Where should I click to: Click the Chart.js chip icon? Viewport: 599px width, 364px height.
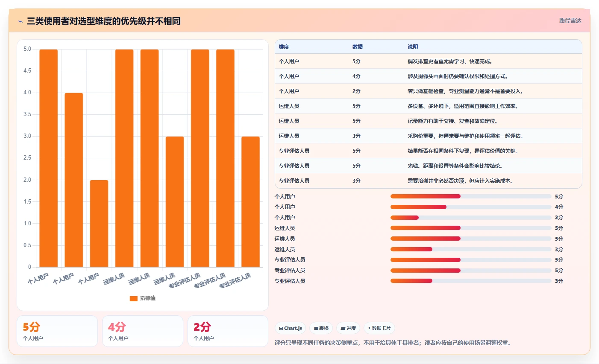281,329
